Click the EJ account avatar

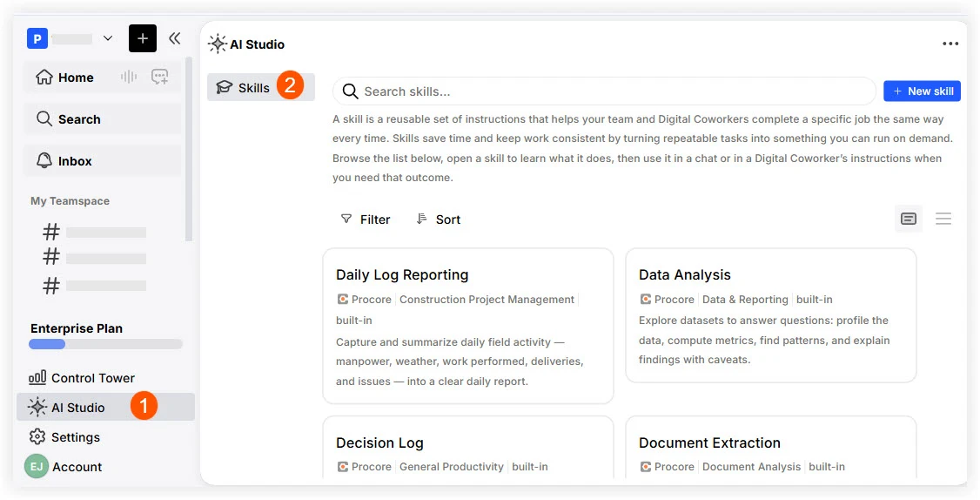37,466
